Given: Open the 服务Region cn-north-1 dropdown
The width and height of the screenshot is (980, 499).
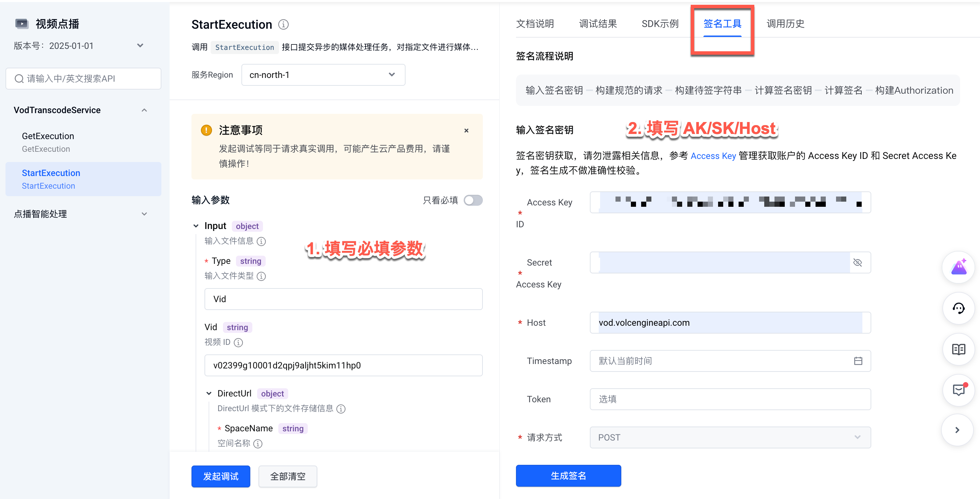Looking at the screenshot, I should pyautogui.click(x=323, y=75).
